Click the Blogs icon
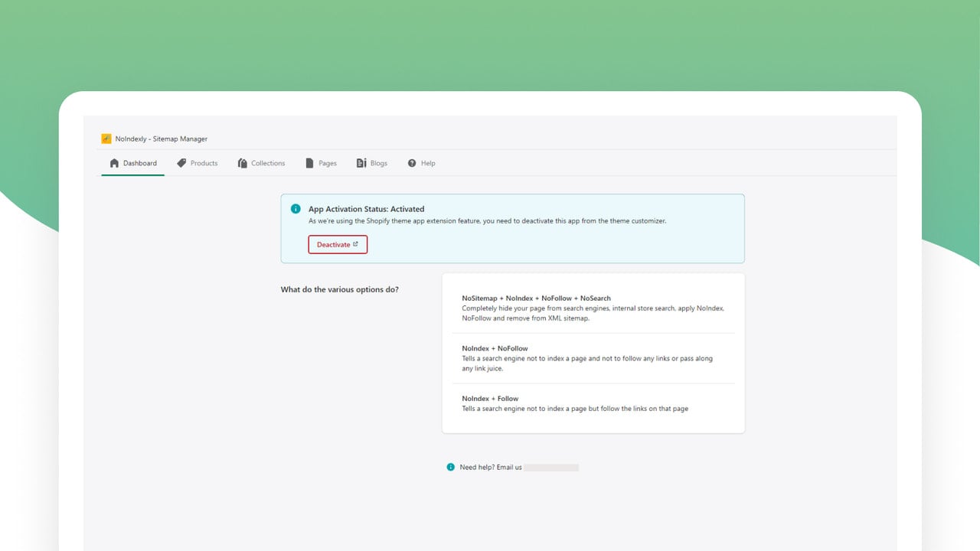980x551 pixels. click(x=361, y=163)
